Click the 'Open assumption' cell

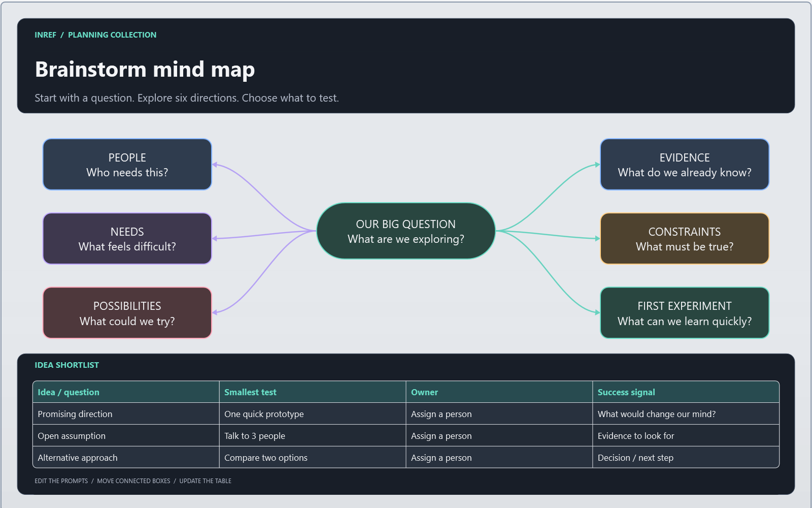(x=126, y=436)
